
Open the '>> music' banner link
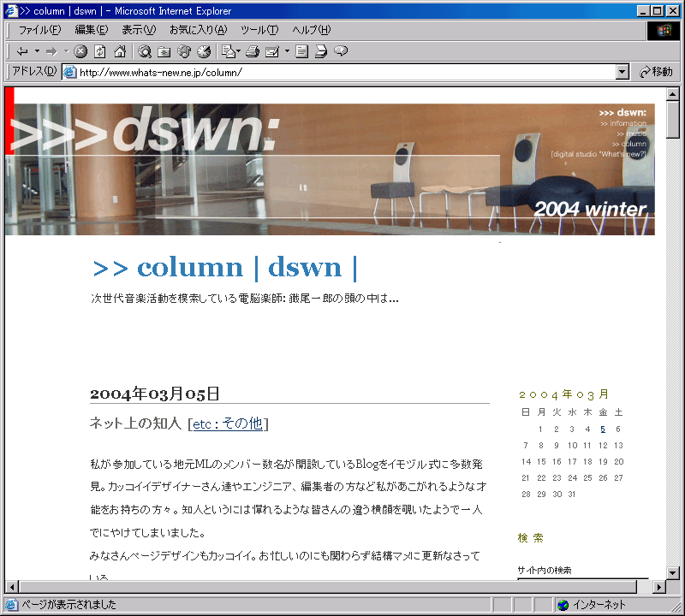tap(631, 133)
